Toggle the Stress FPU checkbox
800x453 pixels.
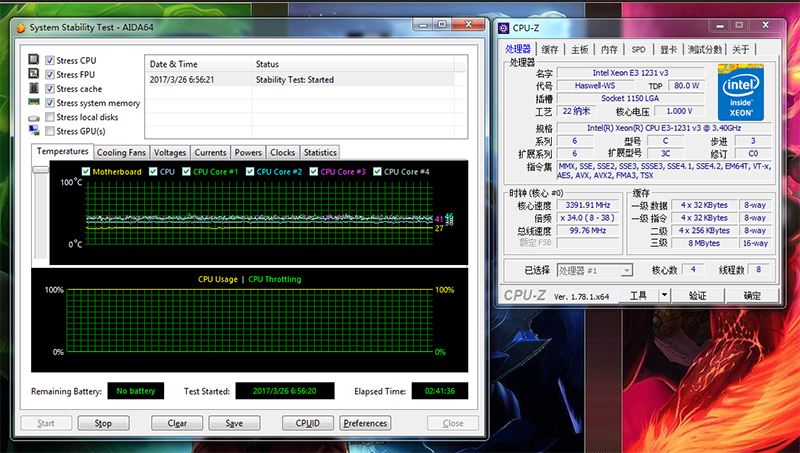point(49,74)
